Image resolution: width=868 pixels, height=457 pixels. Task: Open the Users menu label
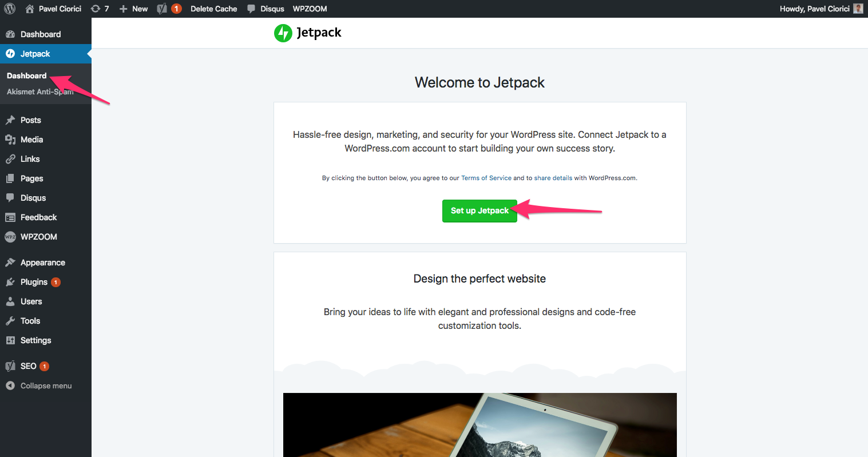31,301
